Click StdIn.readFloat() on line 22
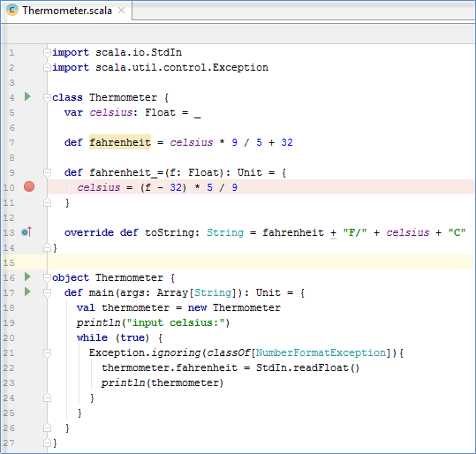476x454 pixels. pyautogui.click(x=308, y=367)
